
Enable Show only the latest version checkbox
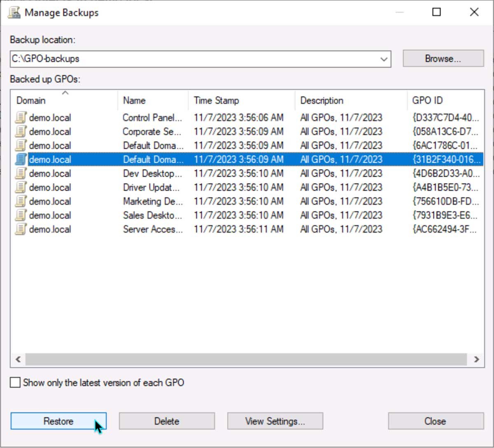[15, 383]
